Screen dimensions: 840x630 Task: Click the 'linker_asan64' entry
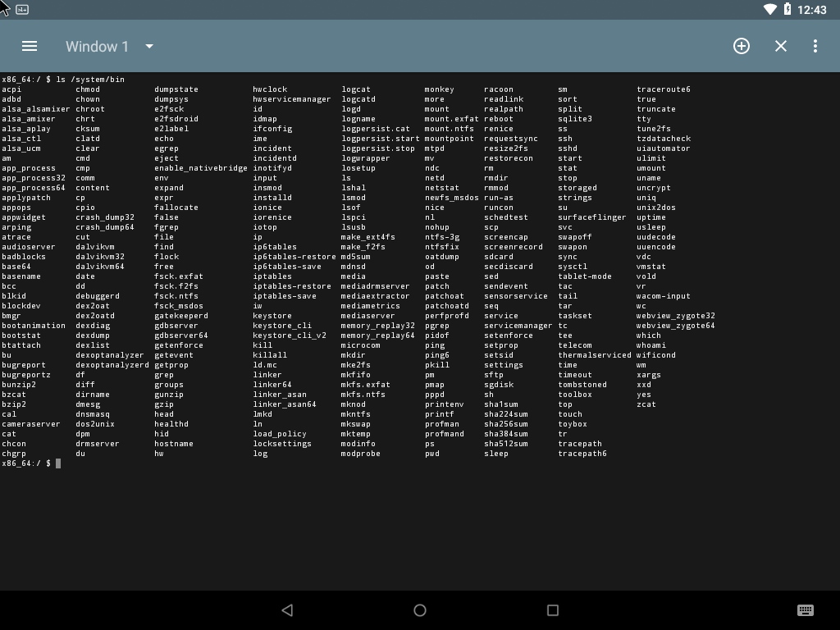(285, 404)
